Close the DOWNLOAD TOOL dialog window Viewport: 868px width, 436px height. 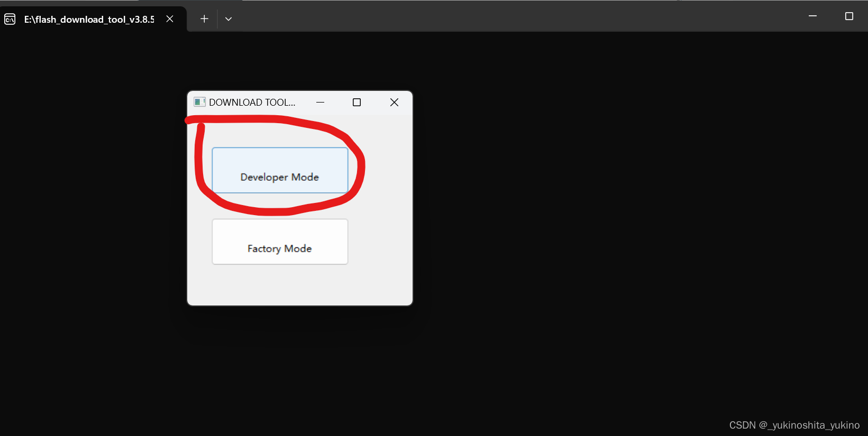pyautogui.click(x=394, y=103)
